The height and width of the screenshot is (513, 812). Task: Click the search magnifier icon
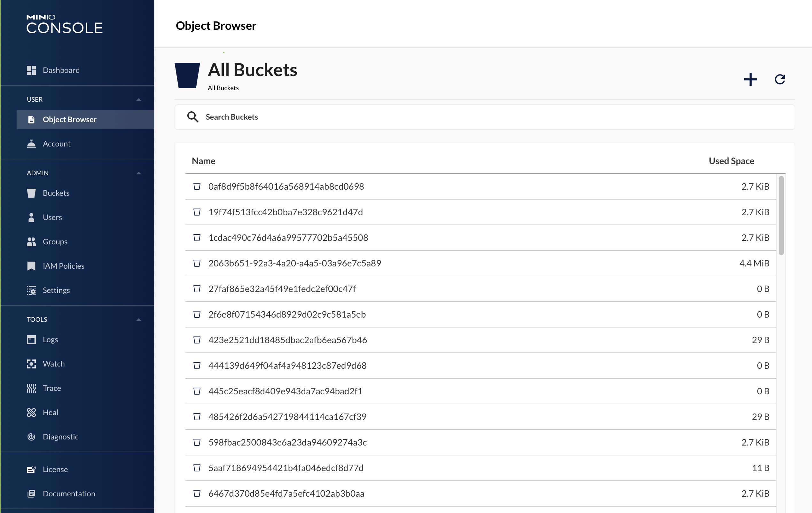(x=192, y=117)
